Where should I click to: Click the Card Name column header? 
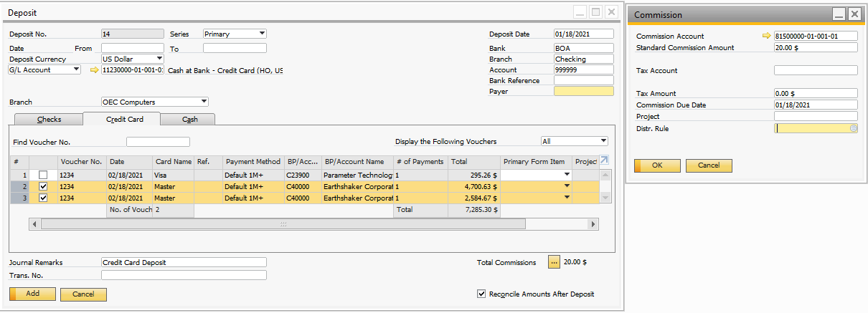click(173, 162)
